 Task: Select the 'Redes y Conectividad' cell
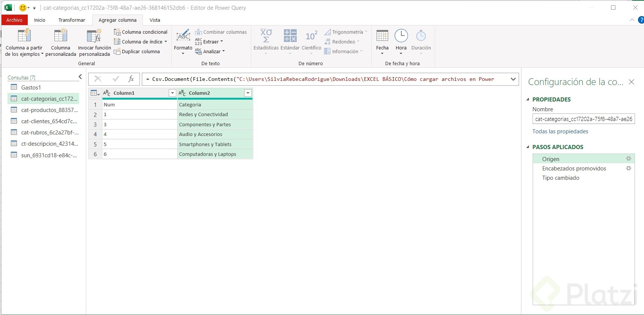coord(215,114)
